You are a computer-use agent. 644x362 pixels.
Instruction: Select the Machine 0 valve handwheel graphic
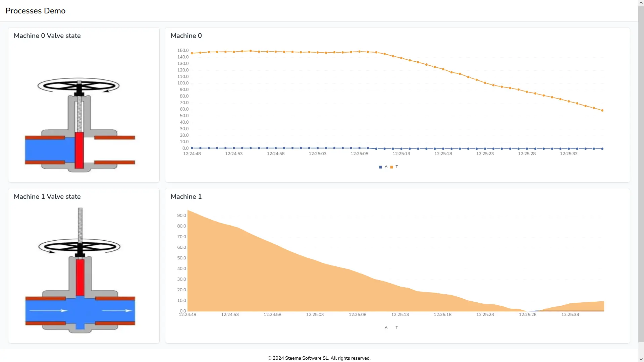79,86
